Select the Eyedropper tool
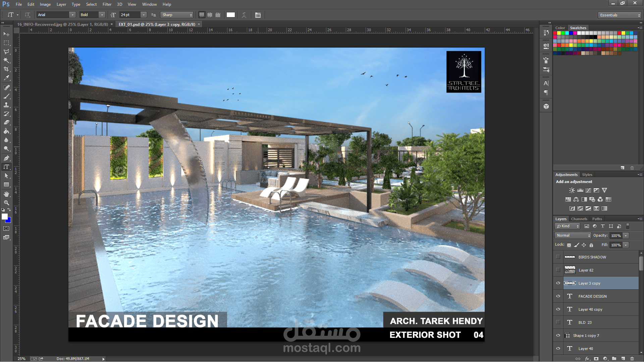Viewport: 644px width, 362px height. coord(6,78)
